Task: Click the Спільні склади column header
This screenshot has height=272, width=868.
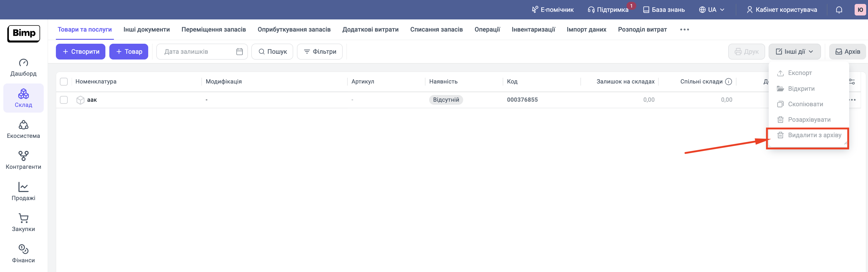Action: (x=701, y=81)
